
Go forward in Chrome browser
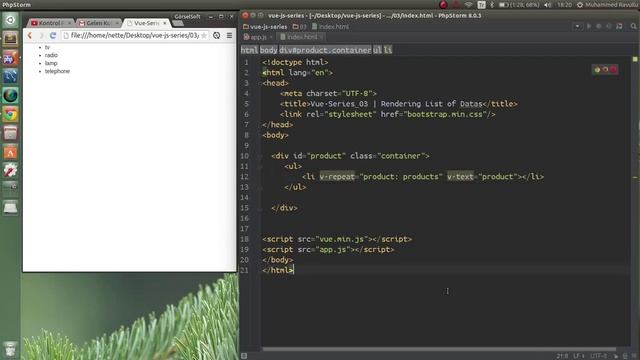point(41,36)
